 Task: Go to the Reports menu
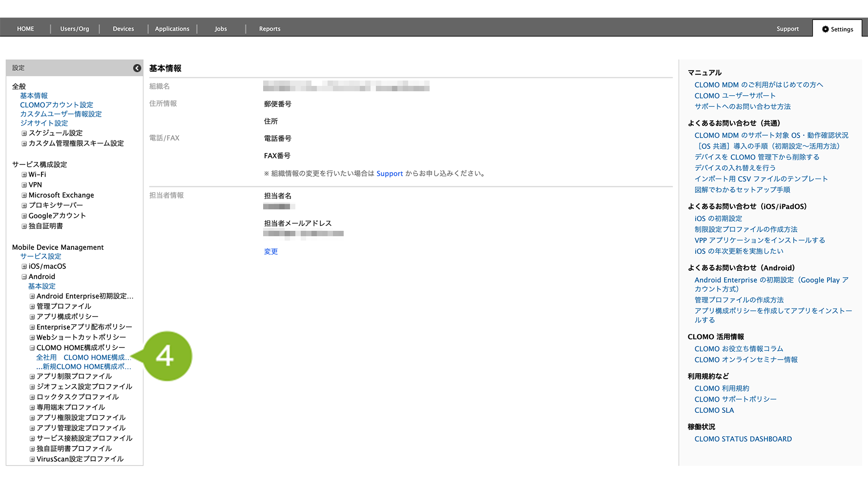pyautogui.click(x=269, y=29)
